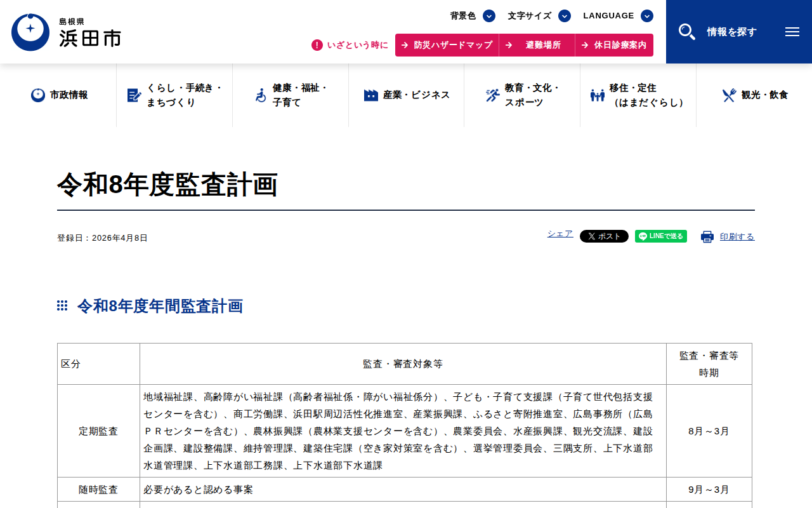Open 防災ハザードマップ link
This screenshot has height=508, width=812.
pos(447,45)
